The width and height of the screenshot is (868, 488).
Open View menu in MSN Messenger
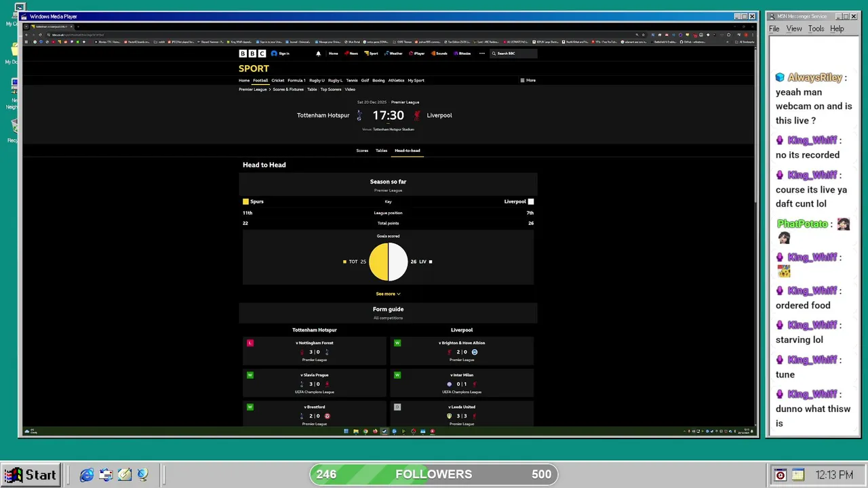[x=794, y=28]
